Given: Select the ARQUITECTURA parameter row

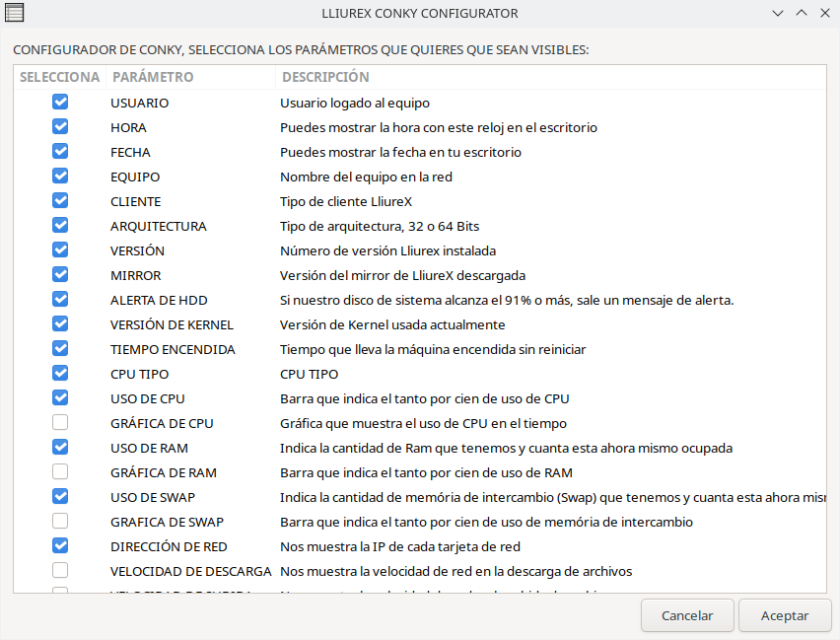Looking at the screenshot, I should click(158, 226).
